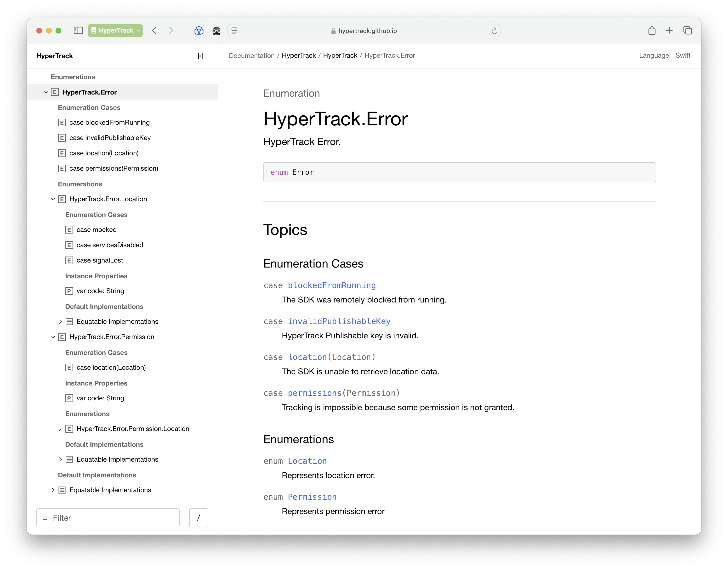This screenshot has height=570, width=728.
Task: Click the HyperTrack.Error.Permission sidebar item
Action: 112,337
